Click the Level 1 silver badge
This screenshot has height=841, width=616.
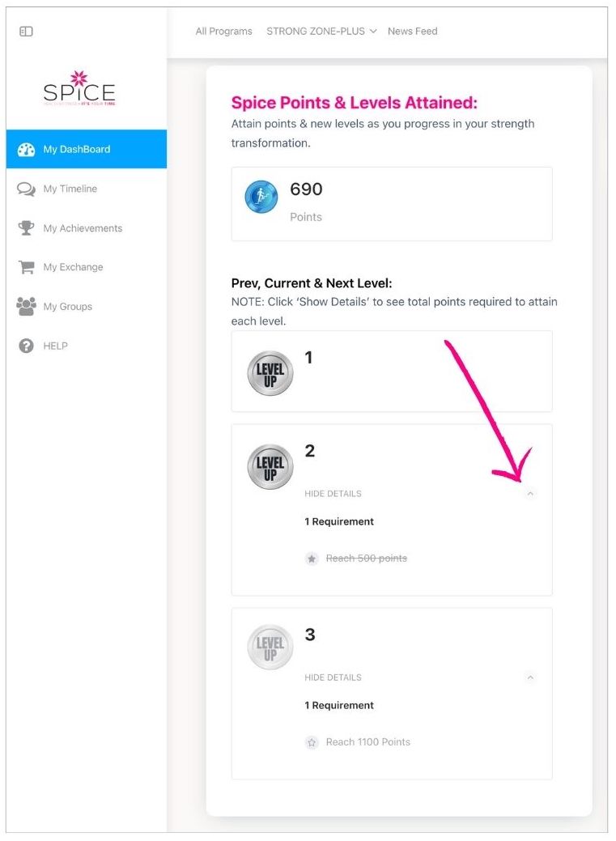click(270, 373)
